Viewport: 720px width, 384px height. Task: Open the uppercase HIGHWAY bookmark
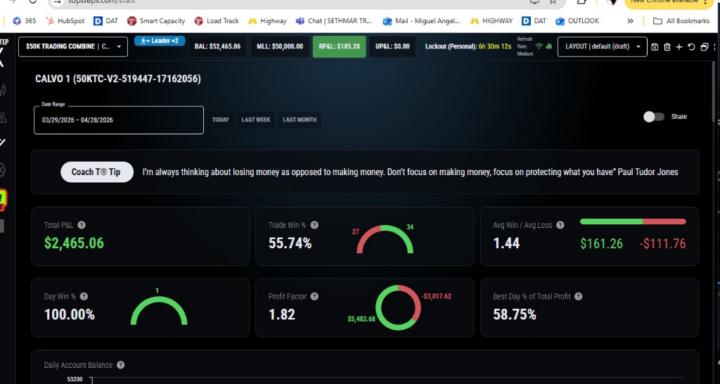[491, 21]
